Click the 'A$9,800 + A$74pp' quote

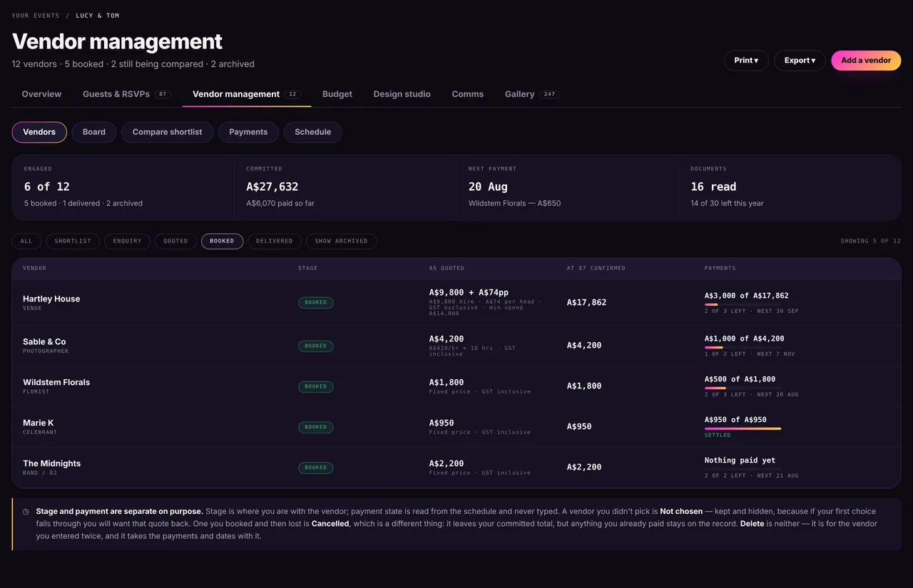tap(469, 292)
